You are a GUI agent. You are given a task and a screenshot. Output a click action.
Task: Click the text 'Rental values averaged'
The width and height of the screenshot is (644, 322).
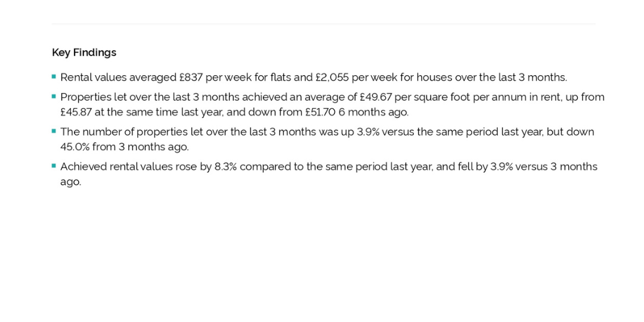click(119, 78)
